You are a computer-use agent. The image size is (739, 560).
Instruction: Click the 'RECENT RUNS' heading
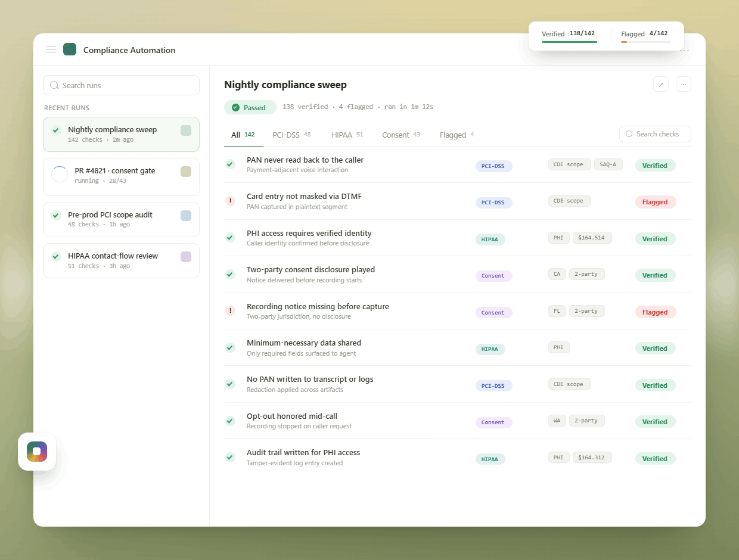pyautogui.click(x=67, y=108)
